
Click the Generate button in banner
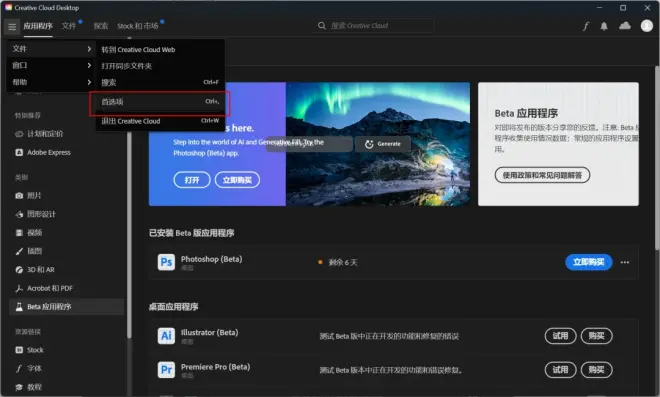click(x=383, y=144)
